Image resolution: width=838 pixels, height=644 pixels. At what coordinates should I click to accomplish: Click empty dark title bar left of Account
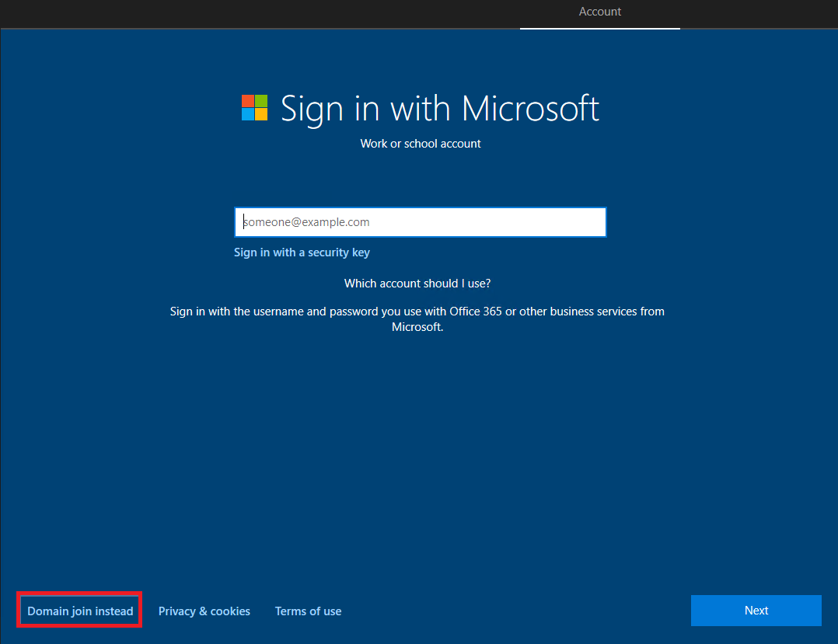[x=233, y=12]
